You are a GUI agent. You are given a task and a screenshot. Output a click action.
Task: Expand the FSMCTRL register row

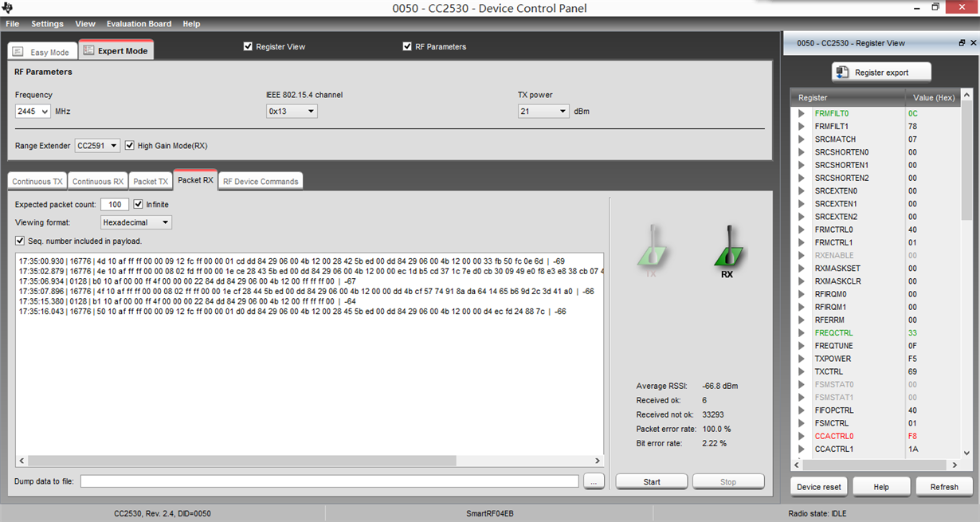point(802,423)
